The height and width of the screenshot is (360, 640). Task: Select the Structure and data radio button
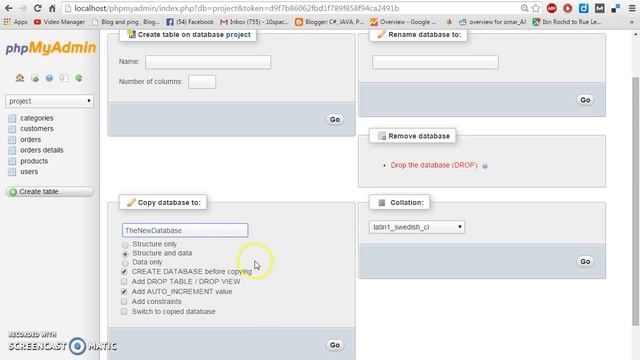125,254
